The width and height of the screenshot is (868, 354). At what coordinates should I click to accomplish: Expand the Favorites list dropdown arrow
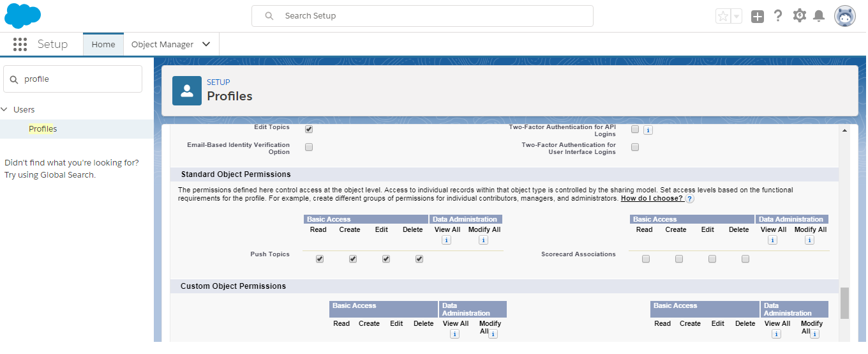(x=737, y=17)
